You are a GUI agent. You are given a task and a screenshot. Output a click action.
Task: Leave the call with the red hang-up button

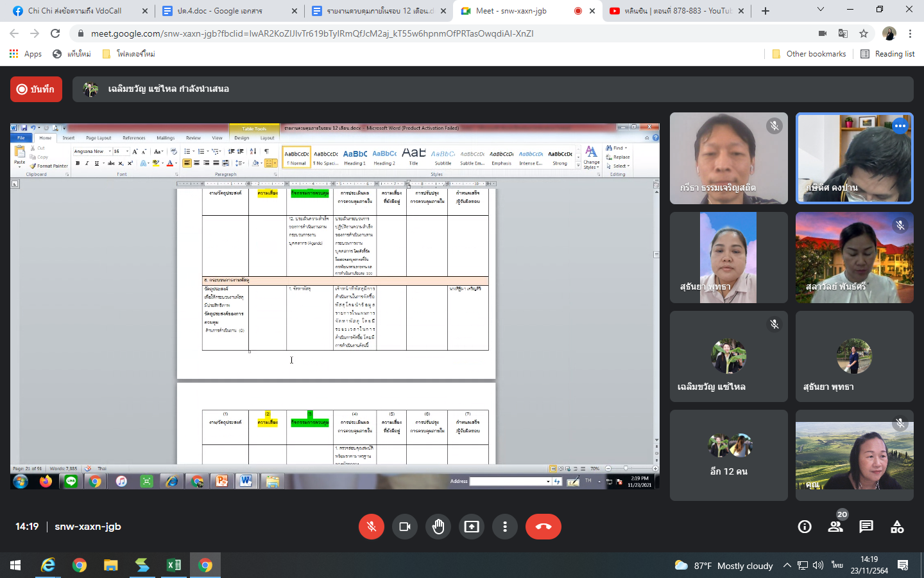pos(543,527)
